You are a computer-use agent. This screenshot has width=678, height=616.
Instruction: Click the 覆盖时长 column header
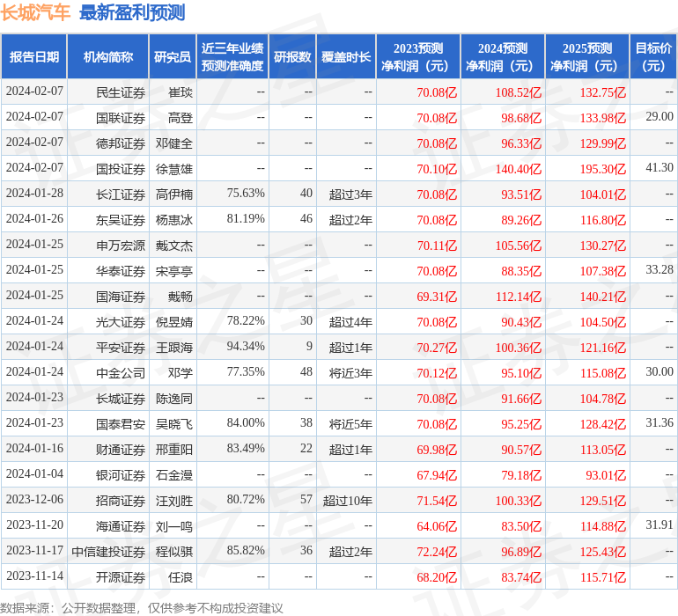coord(346,57)
